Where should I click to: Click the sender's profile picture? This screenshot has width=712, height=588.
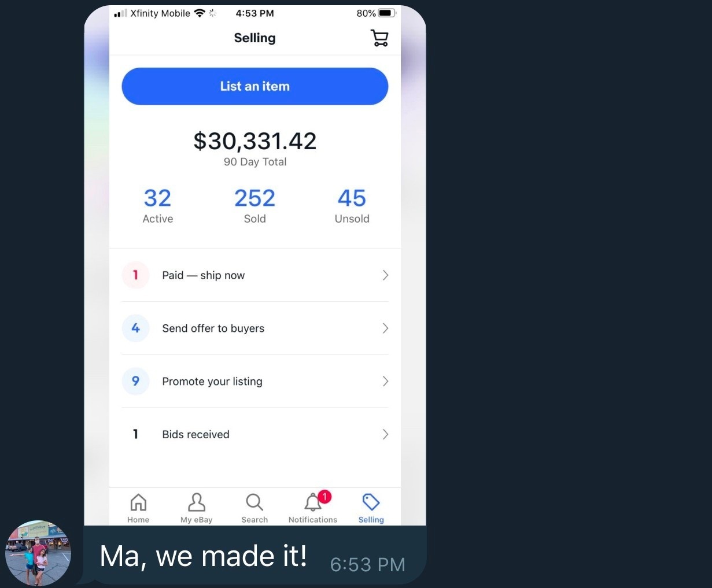[38, 553]
